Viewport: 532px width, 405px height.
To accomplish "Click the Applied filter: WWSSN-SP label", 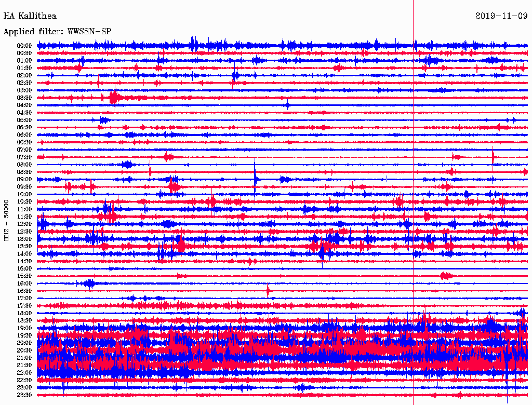I will 57,32.
